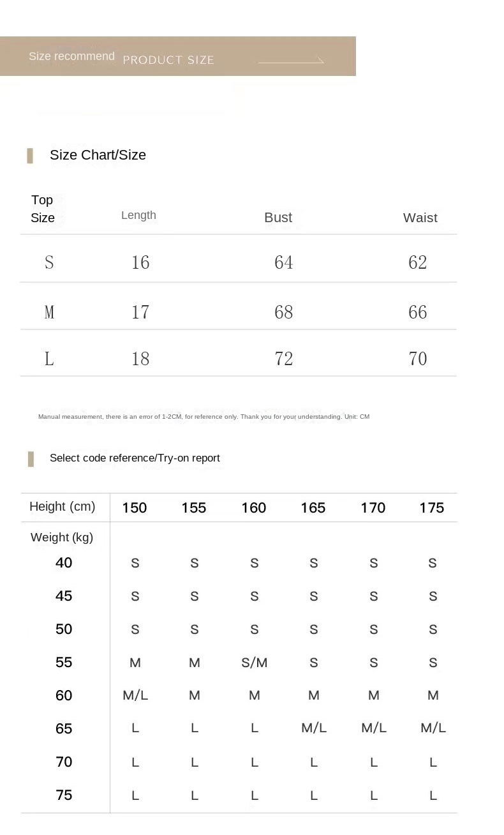504x835 pixels.
Task: Click bust value 72 for size L
Action: pyautogui.click(x=284, y=359)
